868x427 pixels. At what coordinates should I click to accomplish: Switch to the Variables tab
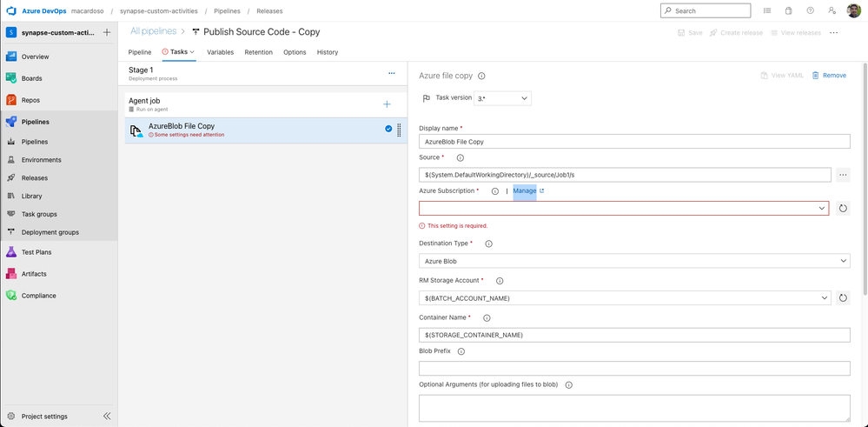click(x=221, y=52)
